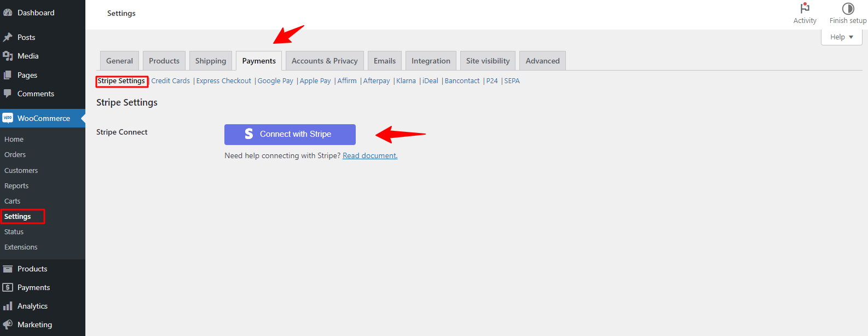This screenshot has height=336, width=868.
Task: Open the Accounts & Privacy tab
Action: click(x=324, y=61)
